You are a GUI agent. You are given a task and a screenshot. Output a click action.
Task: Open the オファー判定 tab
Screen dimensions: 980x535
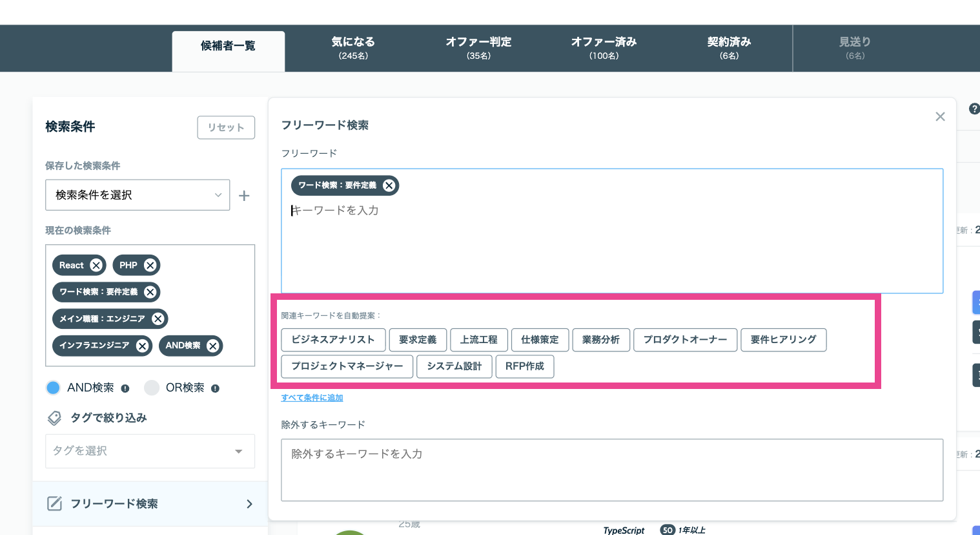478,48
